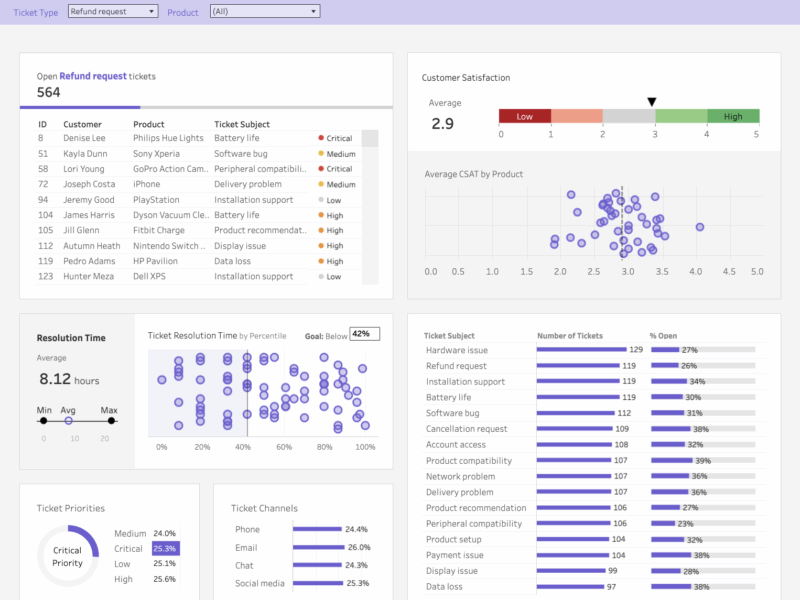This screenshot has width=800, height=600.
Task: Click the Min endpoint dot on resolution range
Action: [44, 421]
